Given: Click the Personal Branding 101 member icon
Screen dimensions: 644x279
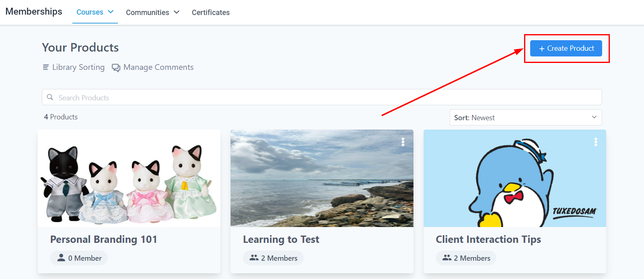Looking at the screenshot, I should click(x=61, y=258).
